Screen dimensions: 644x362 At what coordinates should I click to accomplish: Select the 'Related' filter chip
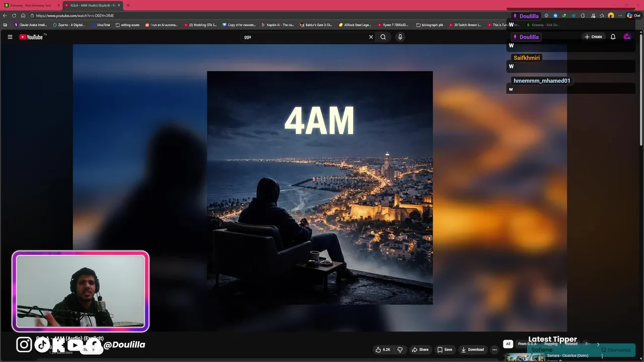571,344
